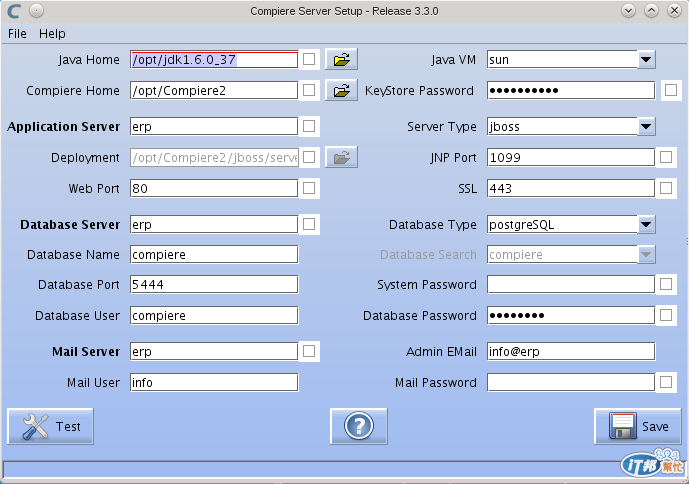Toggle the Web Port checkbox
This screenshot has height=484, width=689.
click(x=309, y=189)
